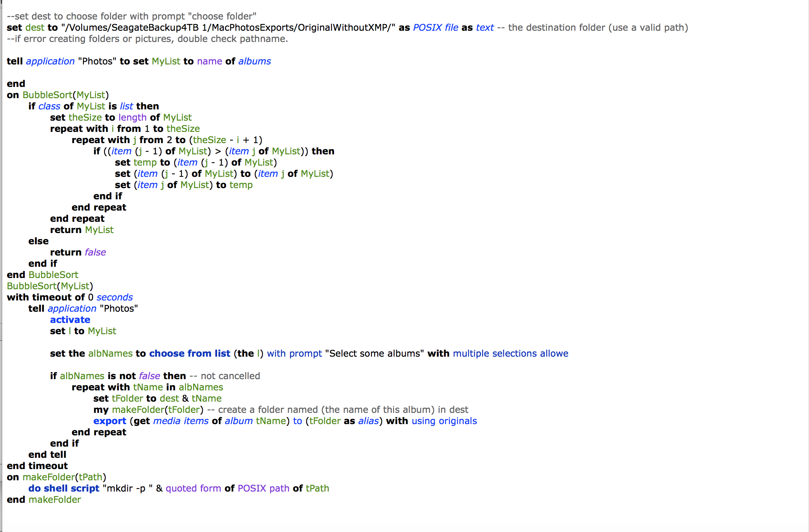Click the 'end timeout' line
The height and width of the screenshot is (532, 809).
click(37, 466)
